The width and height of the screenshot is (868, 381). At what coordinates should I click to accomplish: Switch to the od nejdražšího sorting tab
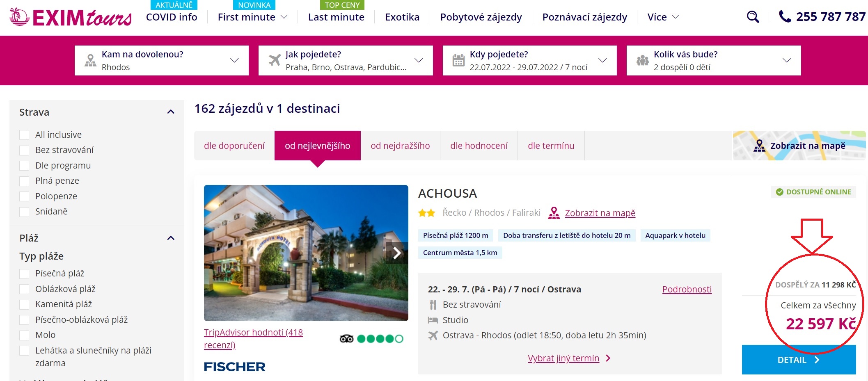pos(400,146)
